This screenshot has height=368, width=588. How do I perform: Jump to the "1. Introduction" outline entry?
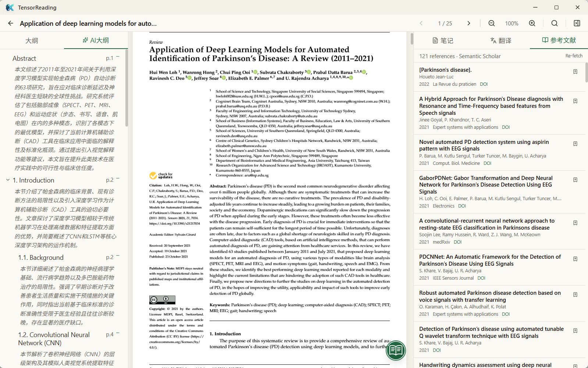click(33, 180)
